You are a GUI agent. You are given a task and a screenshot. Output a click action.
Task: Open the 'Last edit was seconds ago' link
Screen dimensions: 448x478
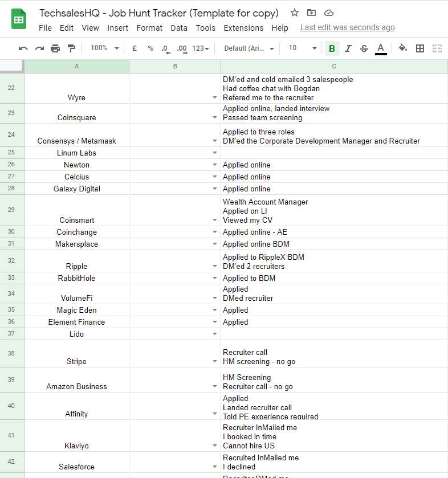coord(347,27)
